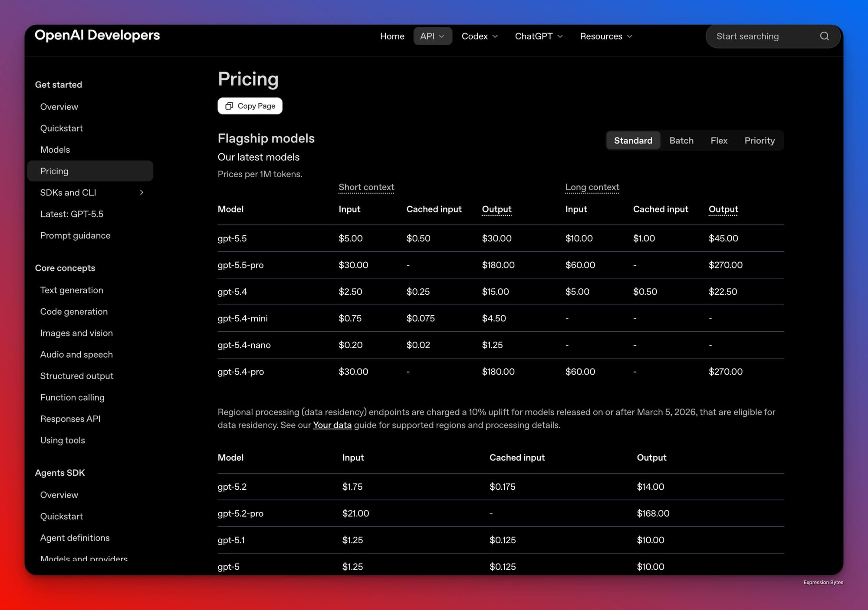Viewport: 868px width, 610px height.
Task: Copy the page with Copy Page button
Action: 250,106
